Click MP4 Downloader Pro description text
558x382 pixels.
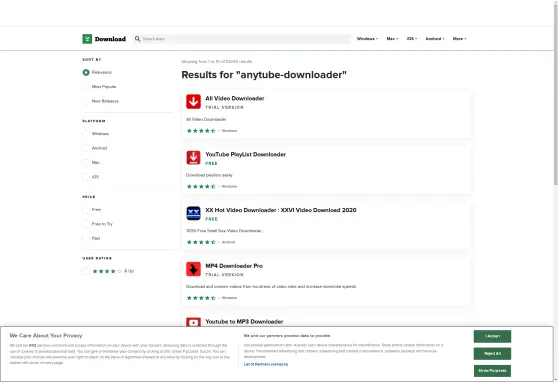coord(271,287)
